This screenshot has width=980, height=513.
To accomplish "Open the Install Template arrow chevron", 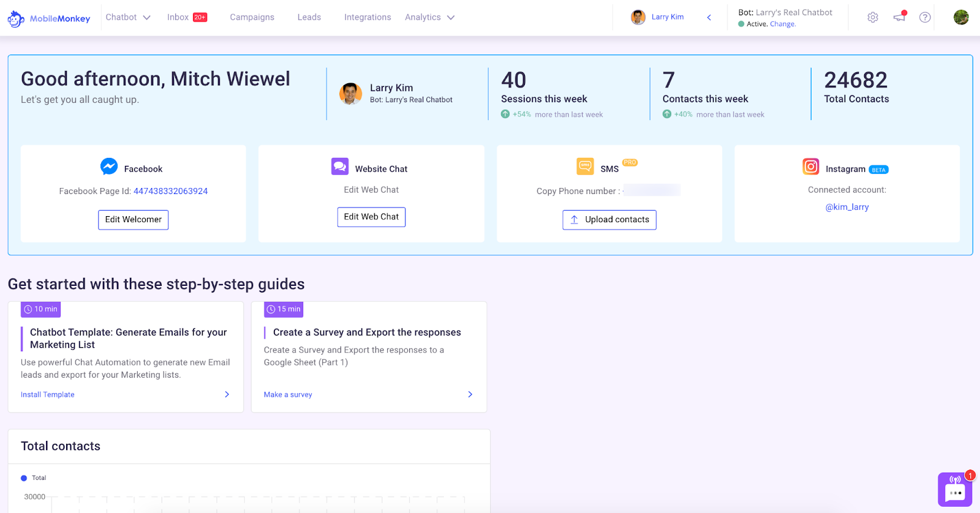I will click(x=227, y=394).
